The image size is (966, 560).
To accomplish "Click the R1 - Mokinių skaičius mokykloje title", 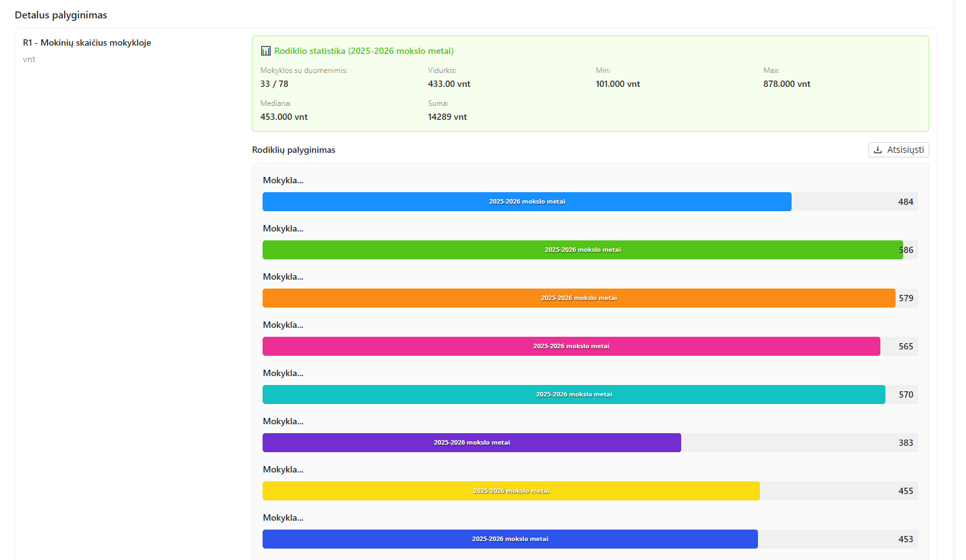I will [87, 43].
